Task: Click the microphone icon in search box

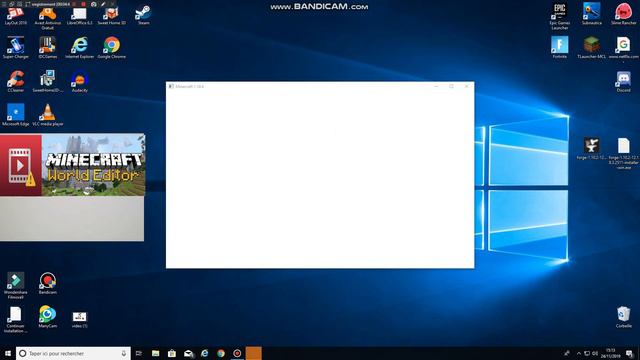Action: pos(124,353)
